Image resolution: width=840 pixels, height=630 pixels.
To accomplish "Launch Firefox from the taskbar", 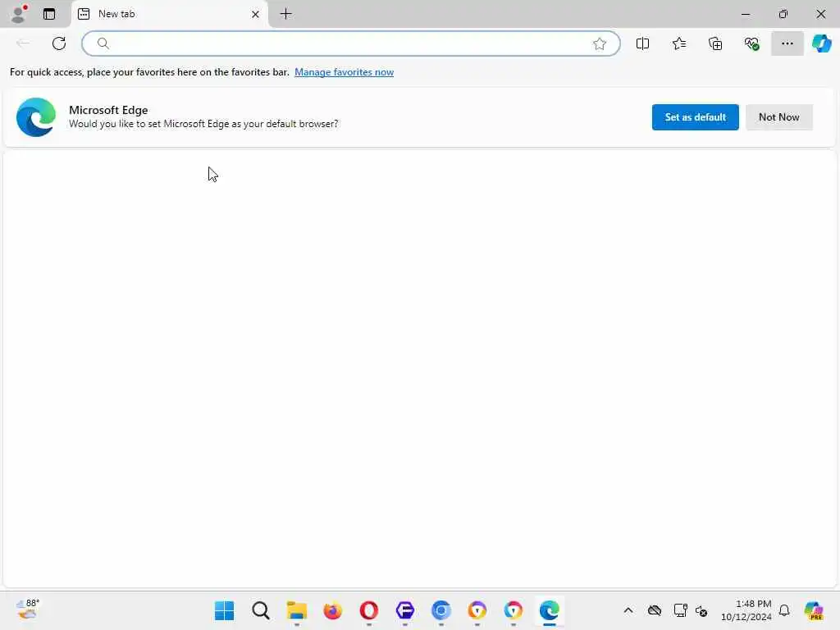I will click(333, 610).
